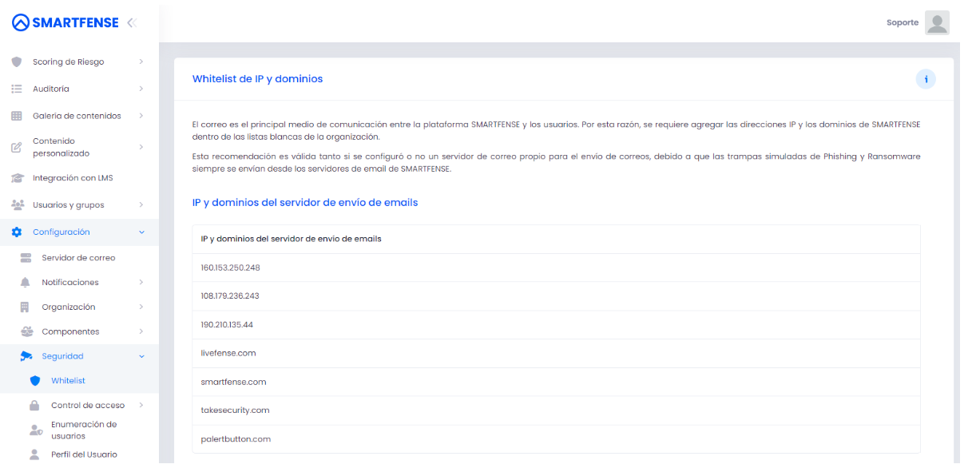980x476 pixels.
Task: Click the Configuración gear icon
Action: point(17,232)
